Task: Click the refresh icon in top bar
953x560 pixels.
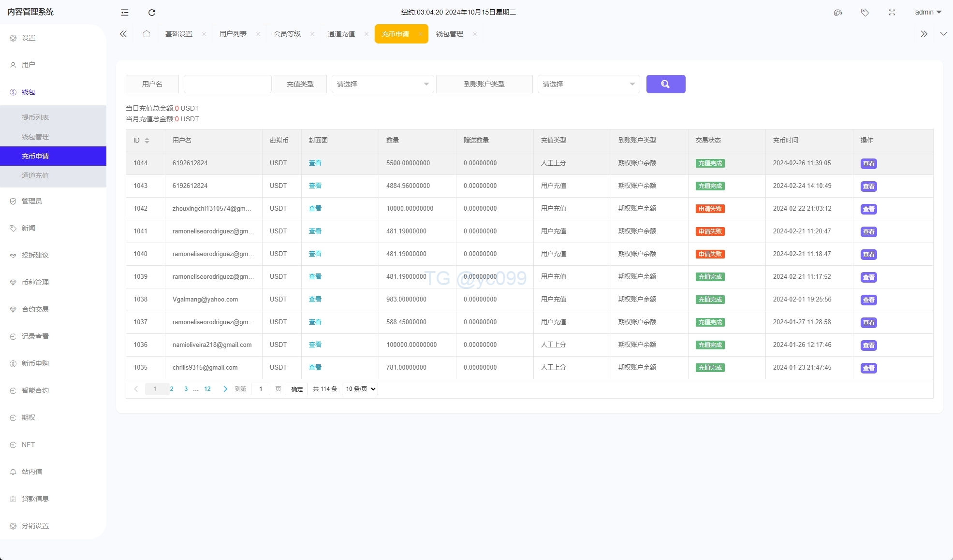Action: tap(152, 13)
